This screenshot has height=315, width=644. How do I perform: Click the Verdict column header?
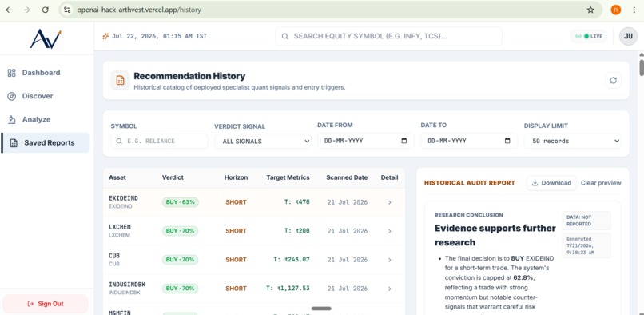pyautogui.click(x=173, y=177)
